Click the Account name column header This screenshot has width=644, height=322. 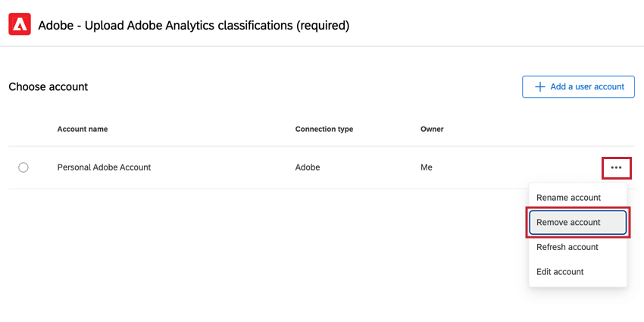82,129
